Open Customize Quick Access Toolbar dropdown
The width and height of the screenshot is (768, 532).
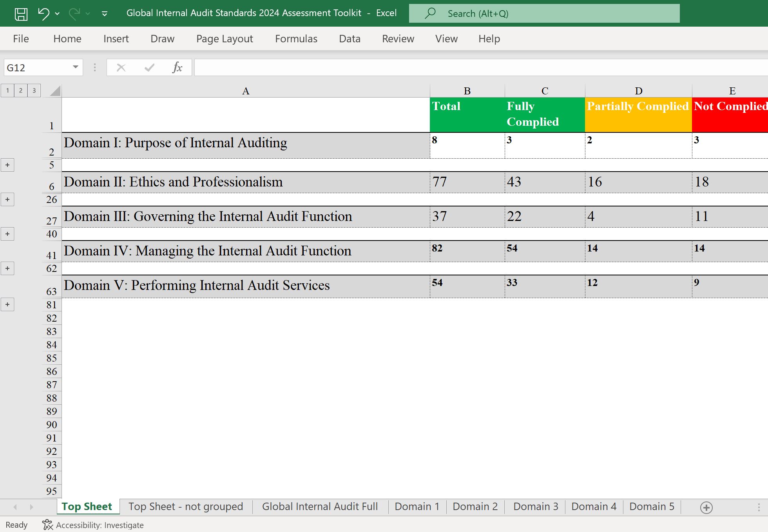105,14
